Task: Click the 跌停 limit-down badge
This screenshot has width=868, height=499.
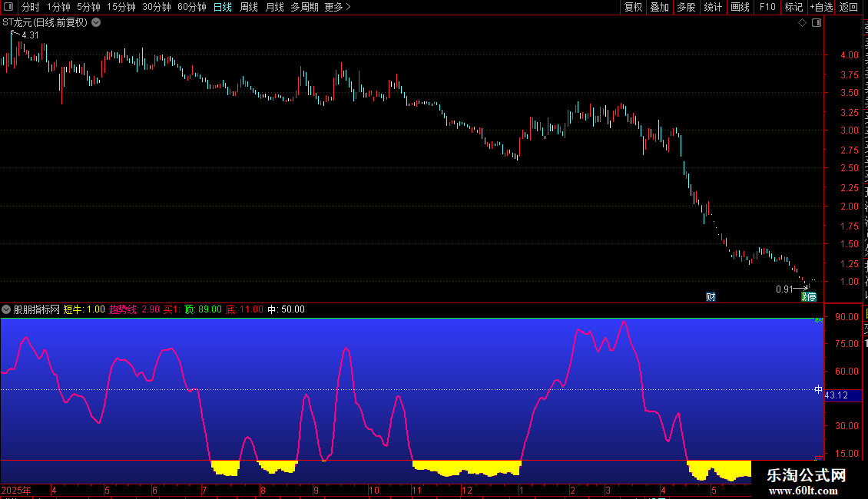Action: pyautogui.click(x=809, y=297)
